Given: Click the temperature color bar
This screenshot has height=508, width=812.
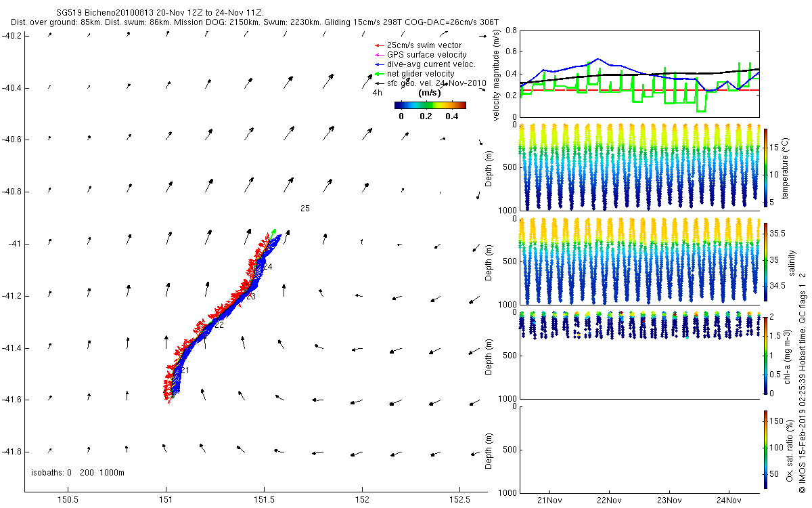Looking at the screenshot, I should (x=765, y=167).
